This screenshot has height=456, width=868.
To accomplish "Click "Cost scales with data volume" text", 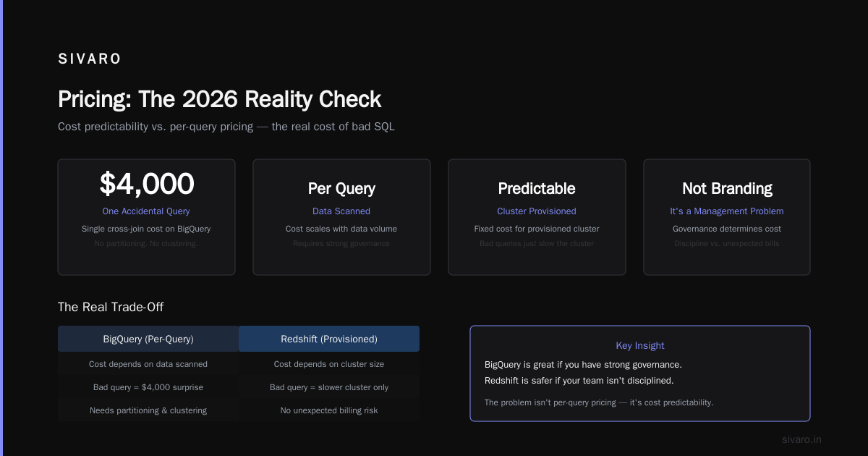I will 341,229.
